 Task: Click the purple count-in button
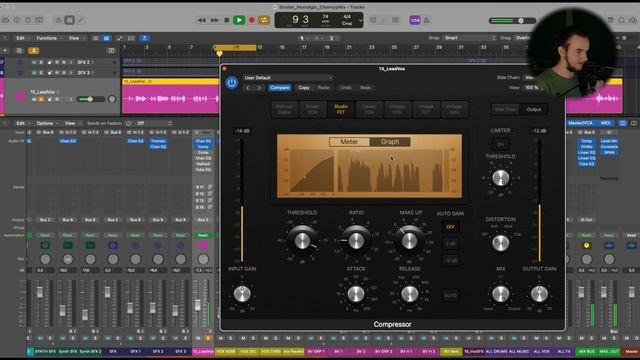coord(415,20)
